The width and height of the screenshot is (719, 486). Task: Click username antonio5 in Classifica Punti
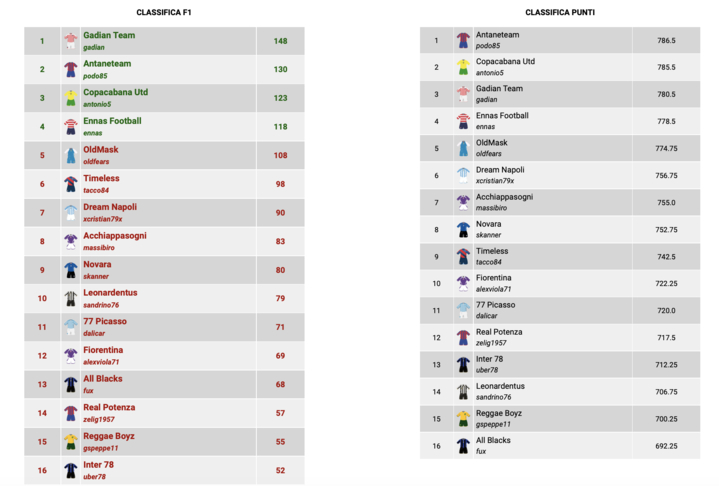click(x=490, y=72)
